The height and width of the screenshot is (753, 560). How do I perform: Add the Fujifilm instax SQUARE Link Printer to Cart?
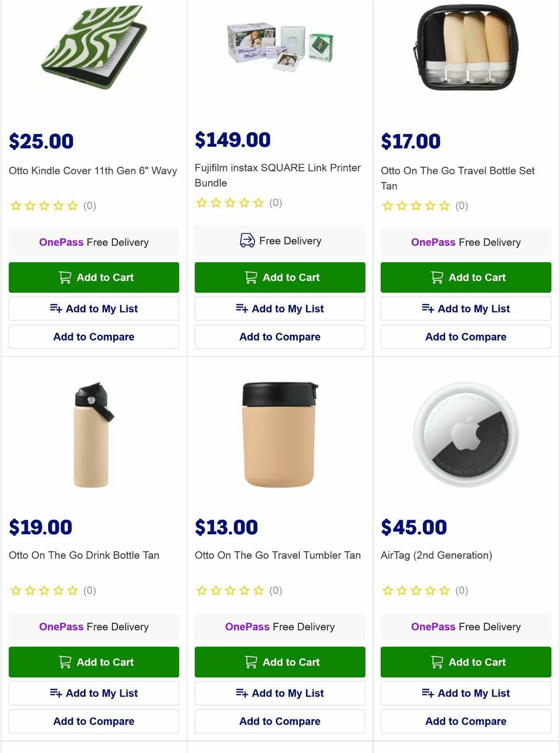click(280, 277)
